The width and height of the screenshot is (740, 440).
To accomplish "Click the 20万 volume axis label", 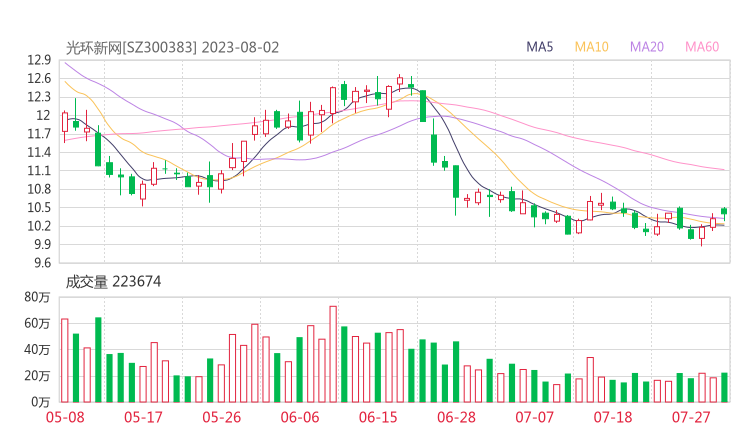I will [37, 376].
